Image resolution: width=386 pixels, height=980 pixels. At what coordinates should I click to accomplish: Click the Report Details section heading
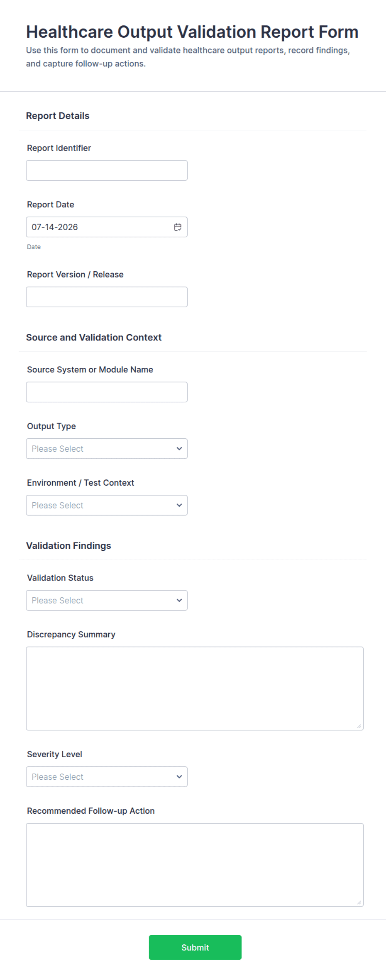58,116
